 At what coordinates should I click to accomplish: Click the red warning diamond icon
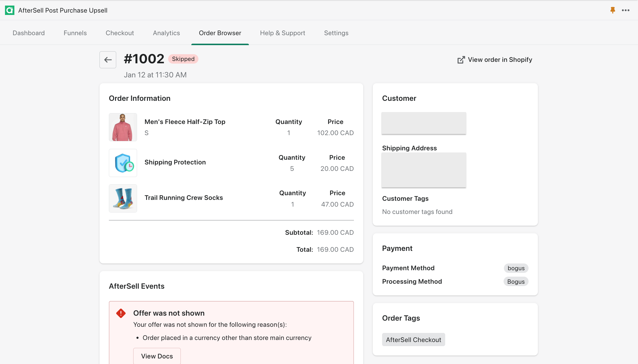[x=121, y=313]
